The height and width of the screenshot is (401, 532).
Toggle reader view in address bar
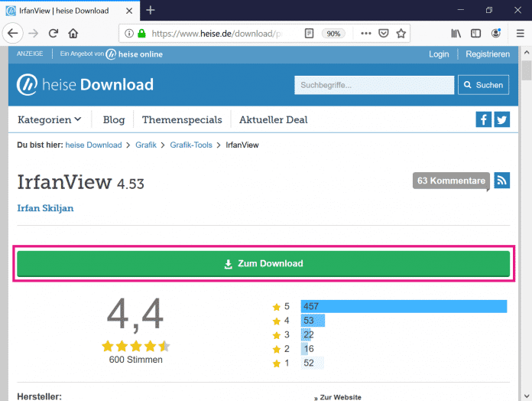coord(309,34)
